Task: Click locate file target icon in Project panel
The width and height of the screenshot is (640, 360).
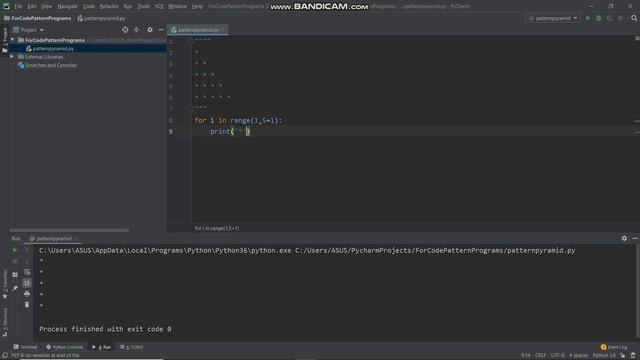Action: point(125,30)
